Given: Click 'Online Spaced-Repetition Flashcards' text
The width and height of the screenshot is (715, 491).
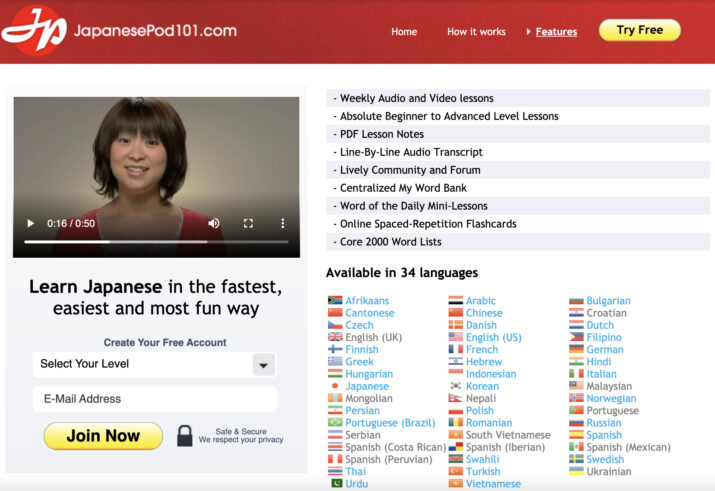Looking at the screenshot, I should click(428, 224).
